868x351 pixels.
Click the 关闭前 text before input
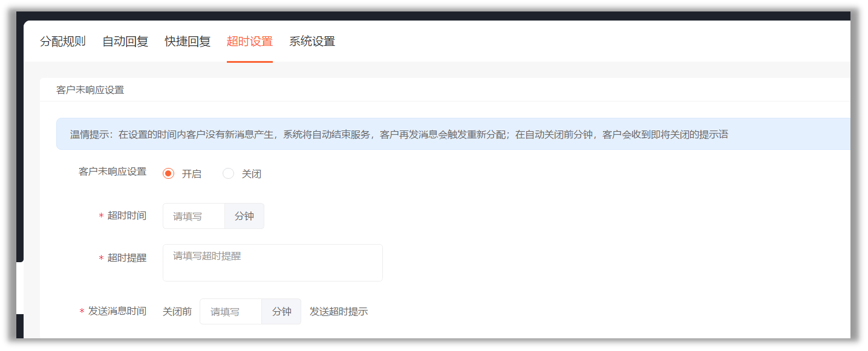pos(177,312)
